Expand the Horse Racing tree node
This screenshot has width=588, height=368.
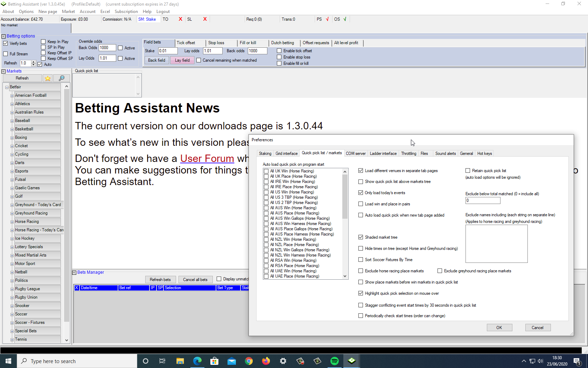click(12, 222)
